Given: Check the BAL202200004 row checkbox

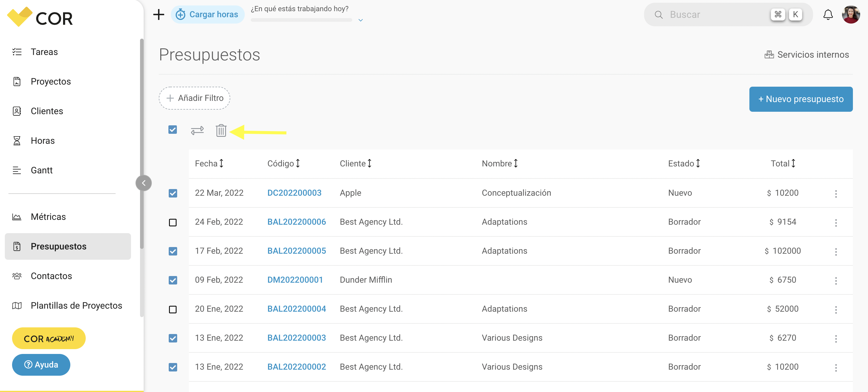Looking at the screenshot, I should tap(173, 310).
